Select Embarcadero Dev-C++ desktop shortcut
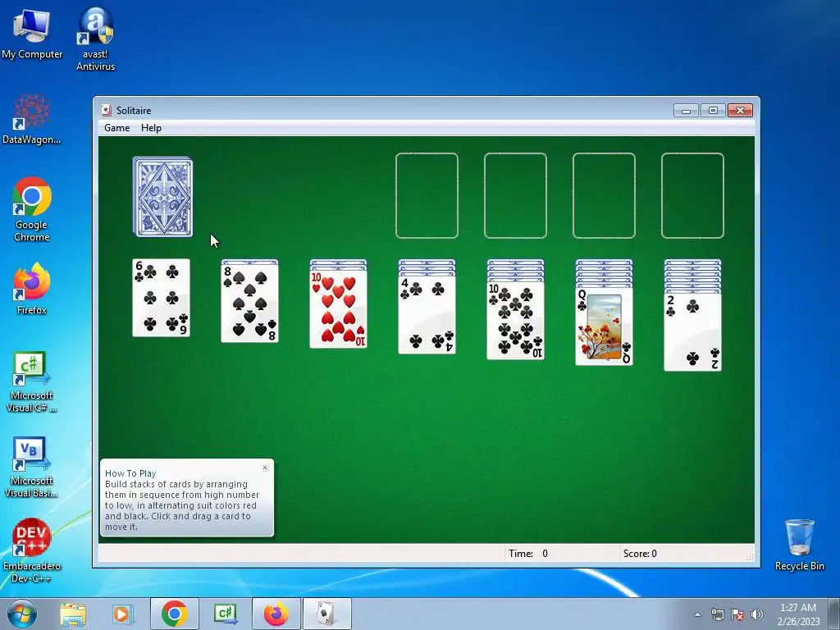840x630 pixels. click(32, 550)
